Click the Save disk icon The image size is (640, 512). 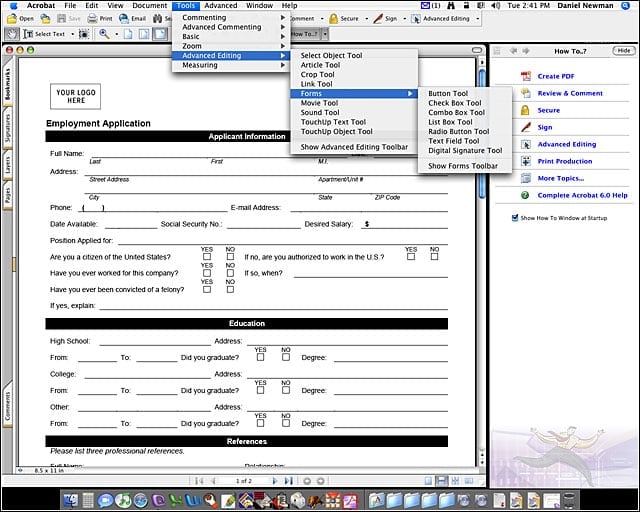[x=61, y=19]
